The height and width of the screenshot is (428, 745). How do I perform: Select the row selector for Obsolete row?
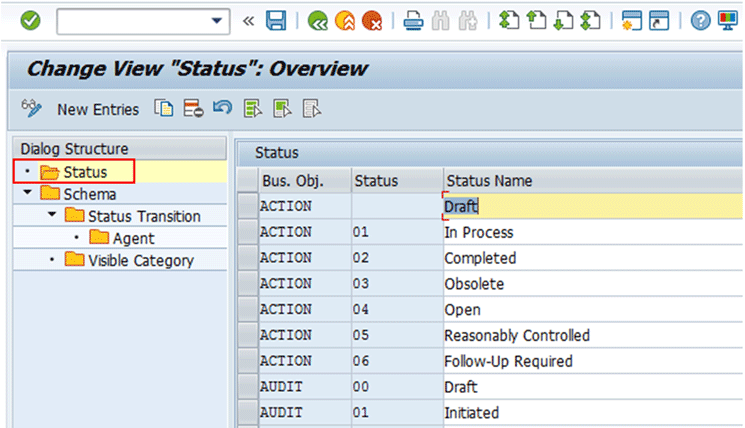246,284
